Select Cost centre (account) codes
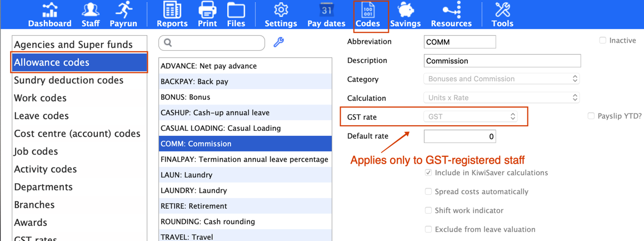 [79, 134]
